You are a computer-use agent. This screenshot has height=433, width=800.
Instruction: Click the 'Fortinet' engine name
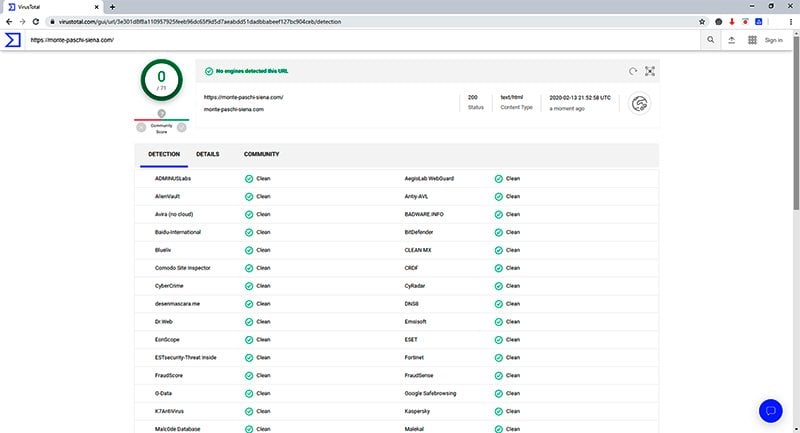[x=414, y=358]
